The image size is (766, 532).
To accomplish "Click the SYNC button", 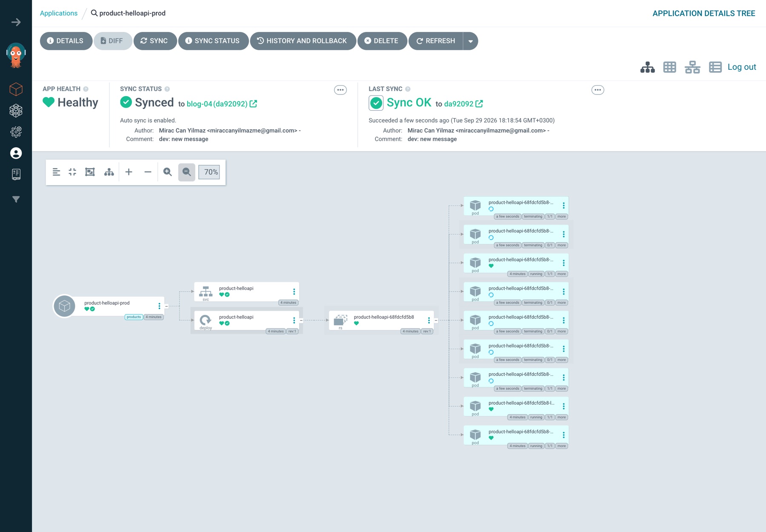I will point(155,41).
